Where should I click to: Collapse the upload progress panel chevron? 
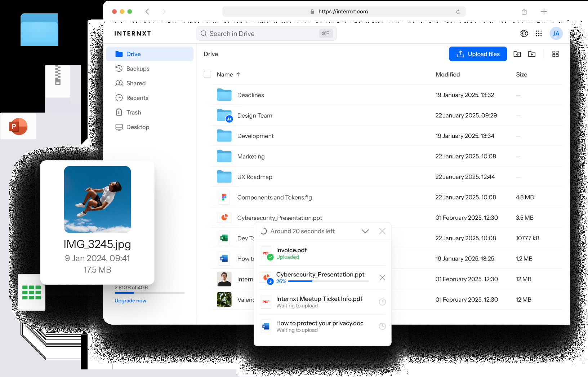coord(365,231)
